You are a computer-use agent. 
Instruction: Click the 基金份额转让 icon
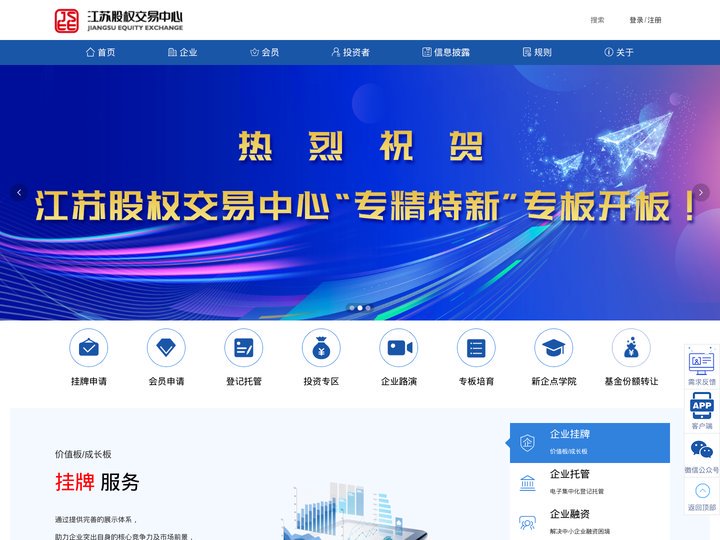click(x=631, y=348)
